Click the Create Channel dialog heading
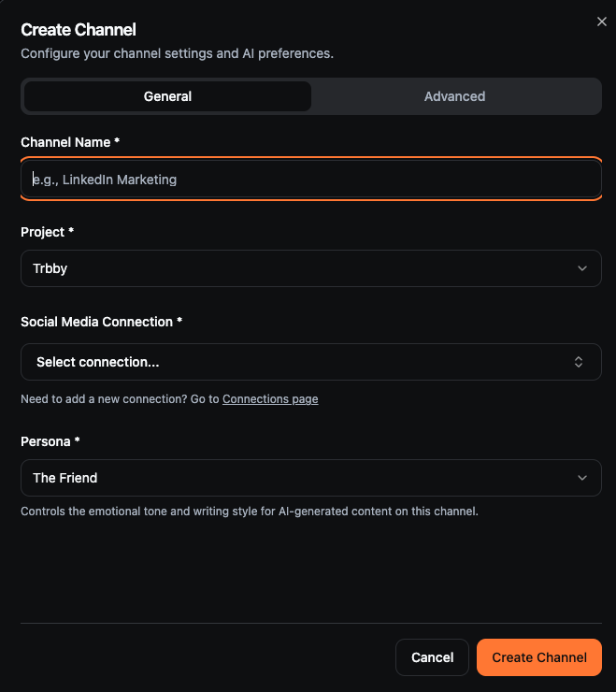Viewport: 616px width, 692px height. [x=79, y=30]
